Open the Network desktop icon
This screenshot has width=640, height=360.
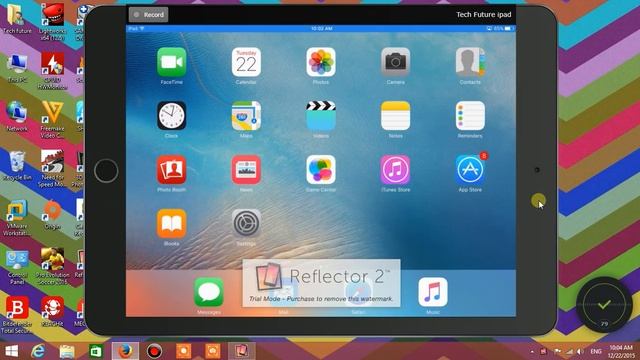pyautogui.click(x=17, y=117)
